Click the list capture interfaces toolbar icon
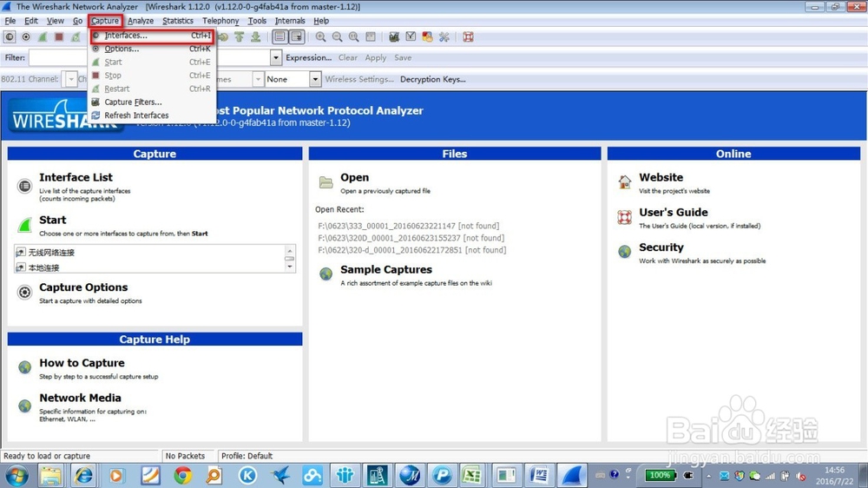Viewport: 868px width, 488px height. (x=10, y=37)
